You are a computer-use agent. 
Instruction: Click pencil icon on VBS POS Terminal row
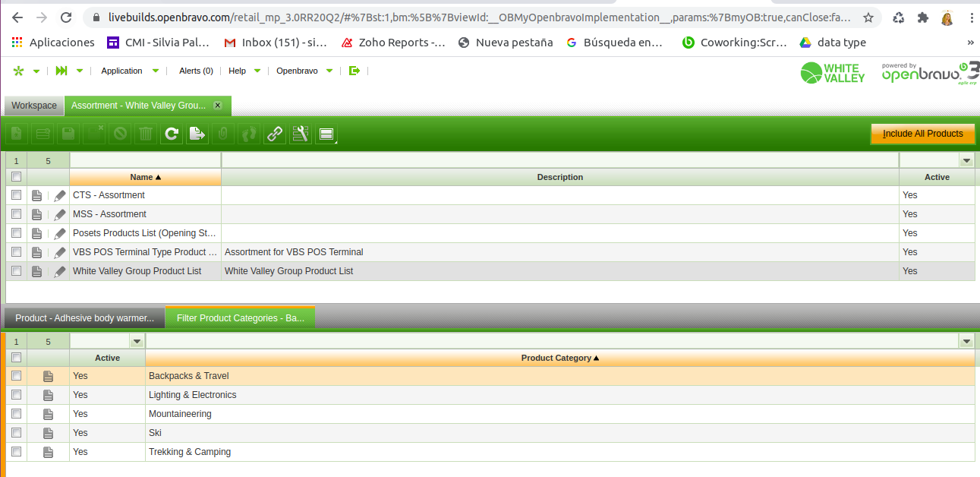[59, 252]
